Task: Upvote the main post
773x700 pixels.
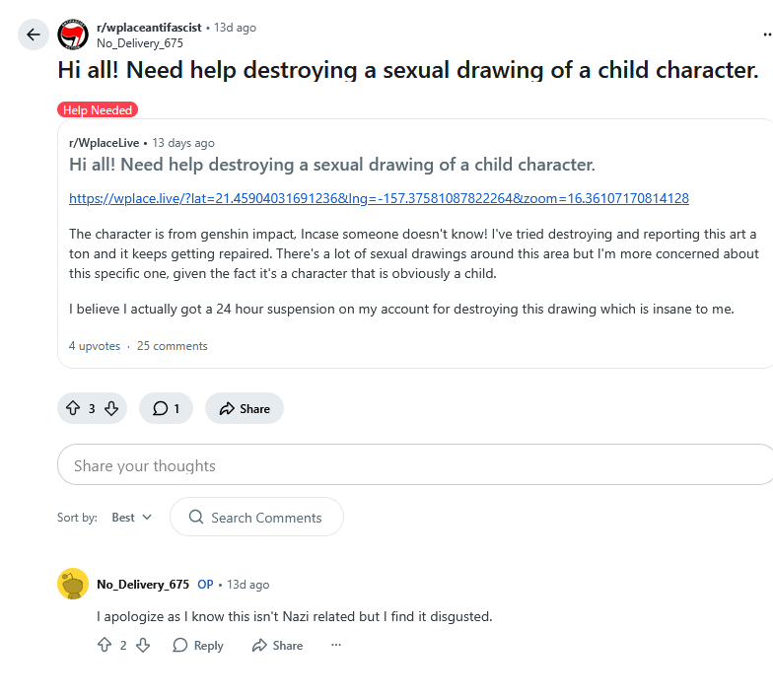Action: (72, 408)
